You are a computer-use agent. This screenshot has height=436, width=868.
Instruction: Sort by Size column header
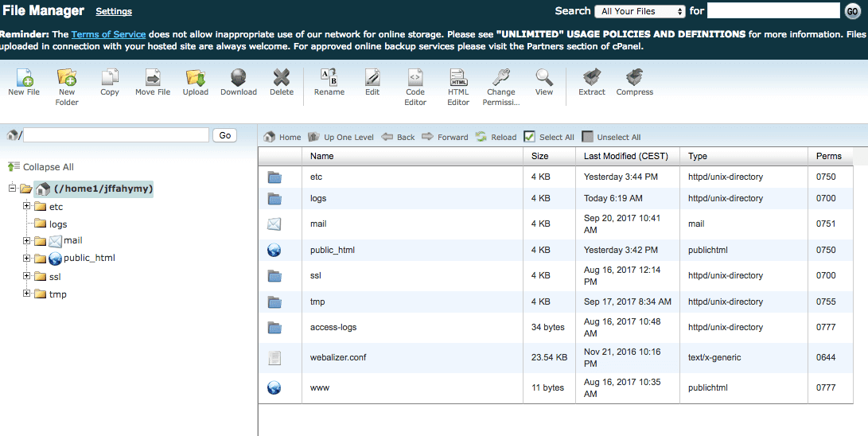tap(549, 156)
